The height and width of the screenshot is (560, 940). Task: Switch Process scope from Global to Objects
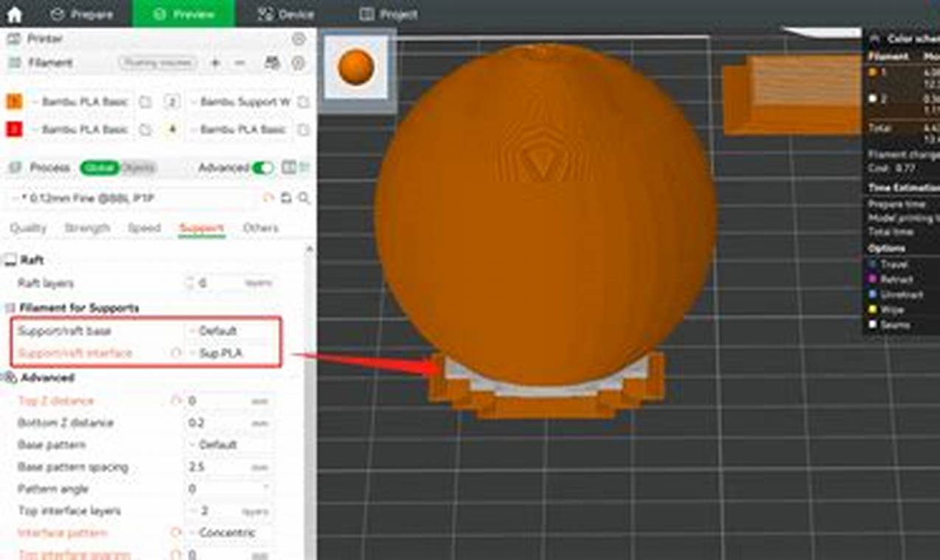140,168
